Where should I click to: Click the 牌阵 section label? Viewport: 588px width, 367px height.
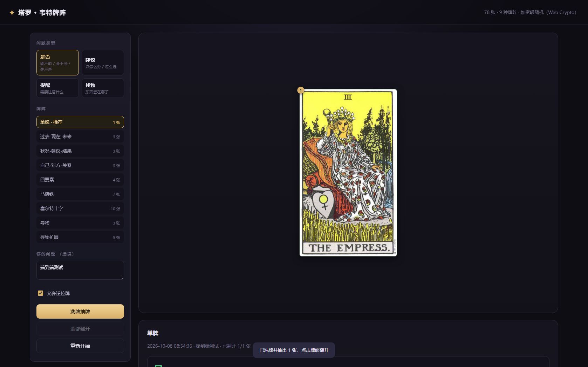[41, 108]
